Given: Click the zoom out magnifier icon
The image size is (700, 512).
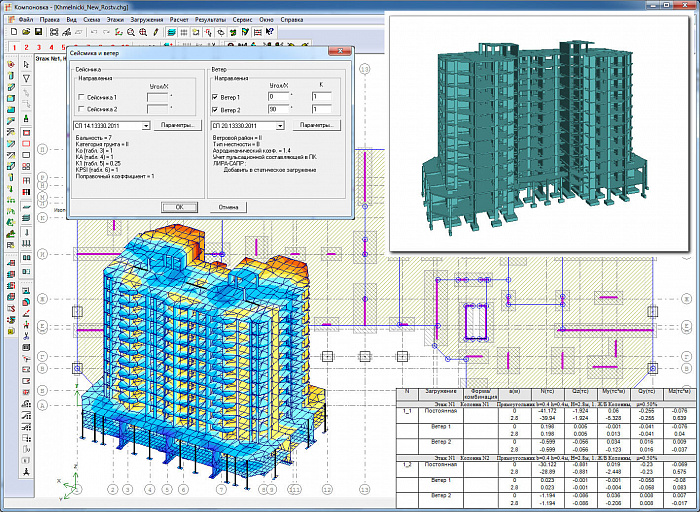Looking at the screenshot, I should 131,32.
